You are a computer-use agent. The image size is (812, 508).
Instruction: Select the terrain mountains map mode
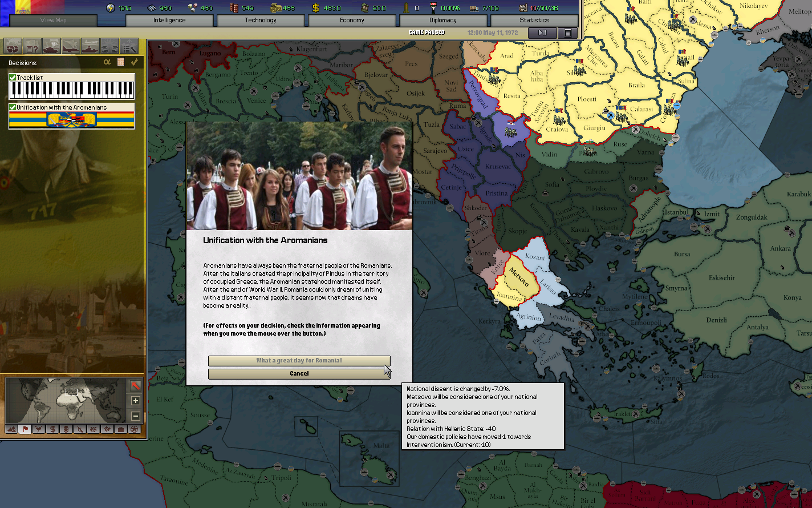pyautogui.click(x=11, y=429)
